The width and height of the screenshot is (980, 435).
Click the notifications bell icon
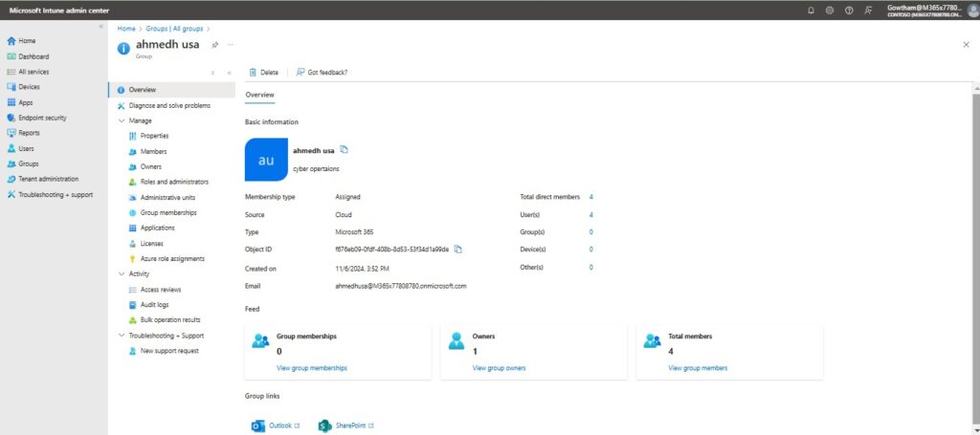point(812,11)
